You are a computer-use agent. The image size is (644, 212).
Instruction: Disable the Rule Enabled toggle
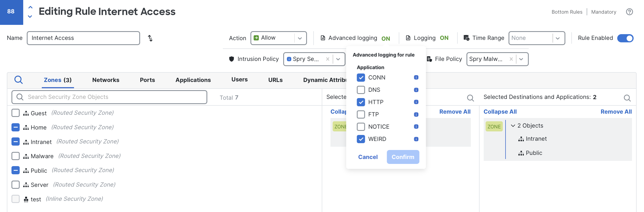625,38
